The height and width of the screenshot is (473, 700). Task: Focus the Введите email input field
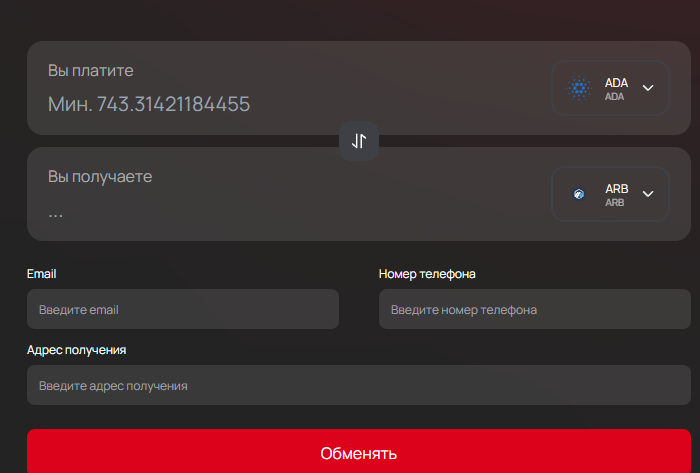coord(182,310)
